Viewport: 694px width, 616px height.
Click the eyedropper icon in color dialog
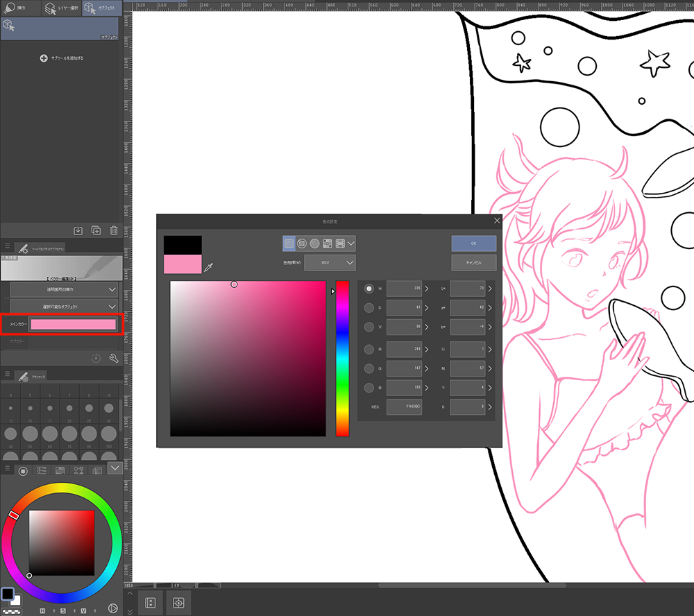[x=208, y=267]
